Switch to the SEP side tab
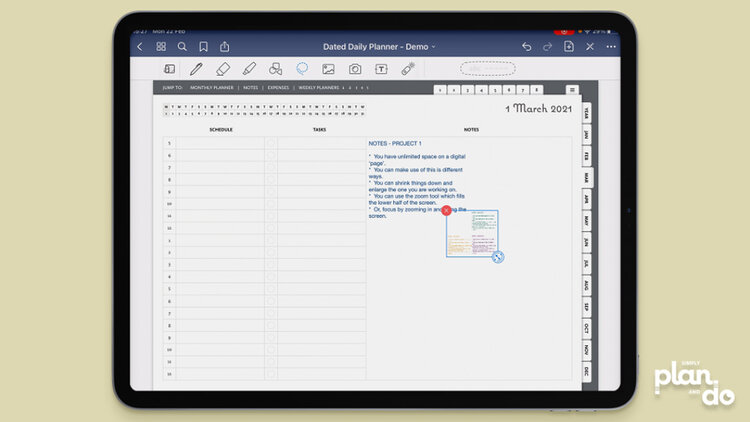 586,307
